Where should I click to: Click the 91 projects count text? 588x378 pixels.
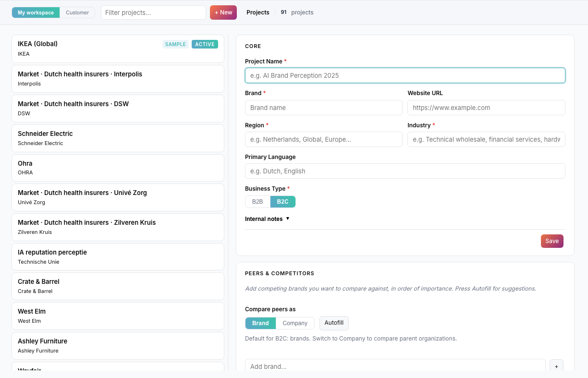(x=297, y=12)
